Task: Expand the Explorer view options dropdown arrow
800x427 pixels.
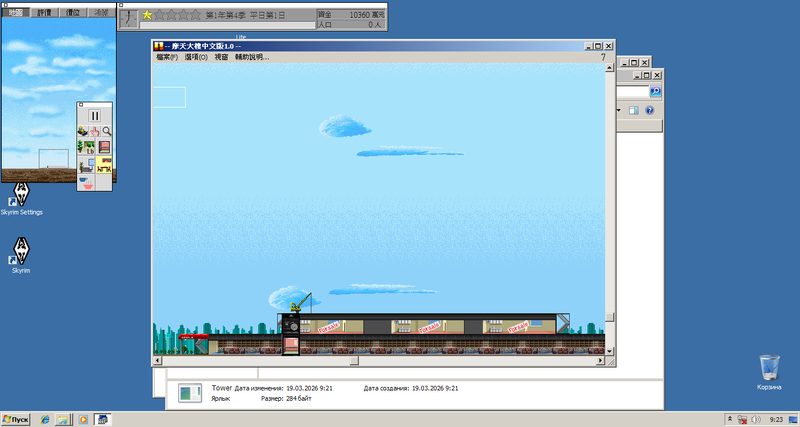Action: (619, 110)
